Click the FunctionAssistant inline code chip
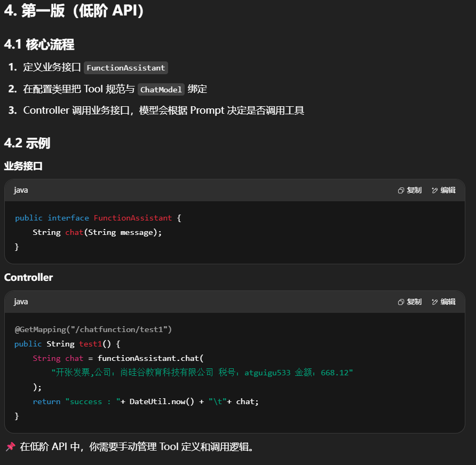 (x=126, y=68)
